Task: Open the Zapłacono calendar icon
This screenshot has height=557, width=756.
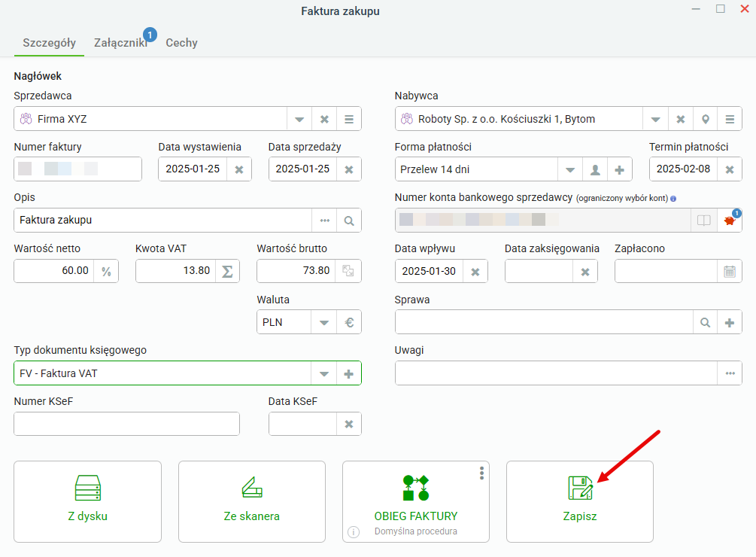Action: pyautogui.click(x=730, y=272)
